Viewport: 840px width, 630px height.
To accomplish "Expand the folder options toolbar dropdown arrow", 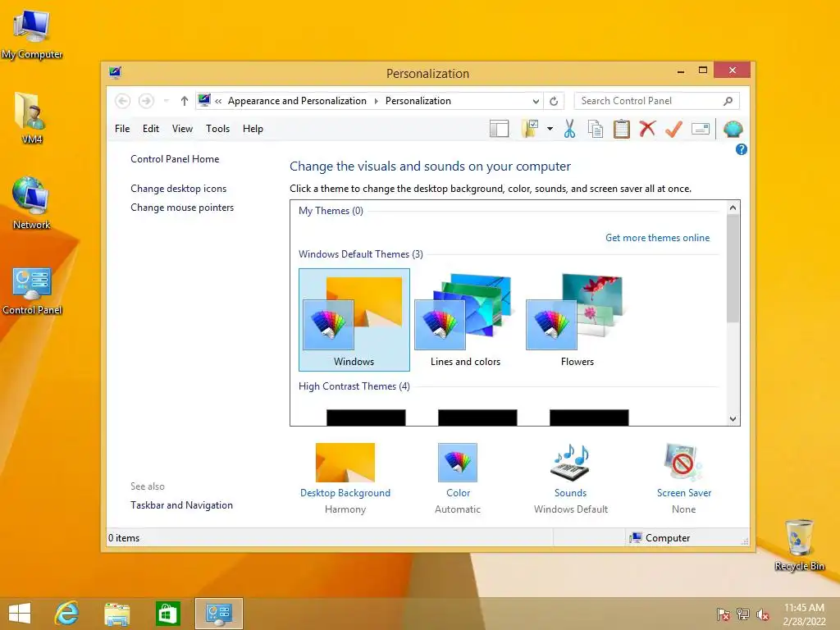I will 550,129.
